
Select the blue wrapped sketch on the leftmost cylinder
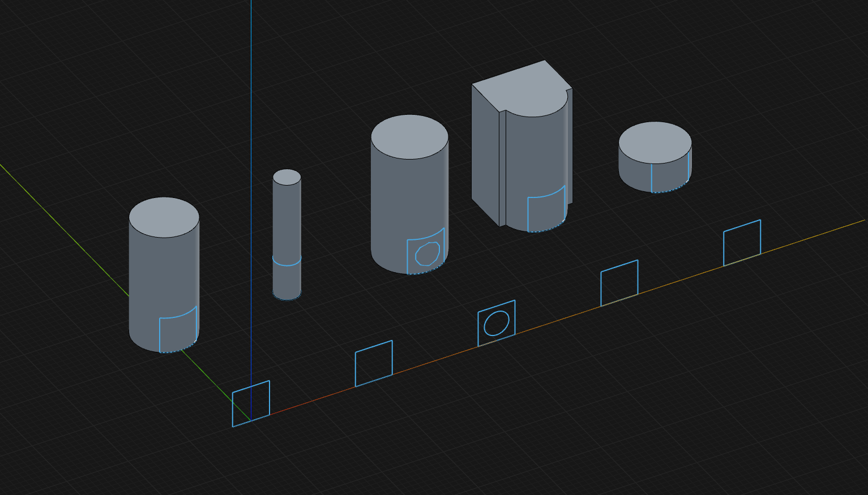click(x=178, y=330)
